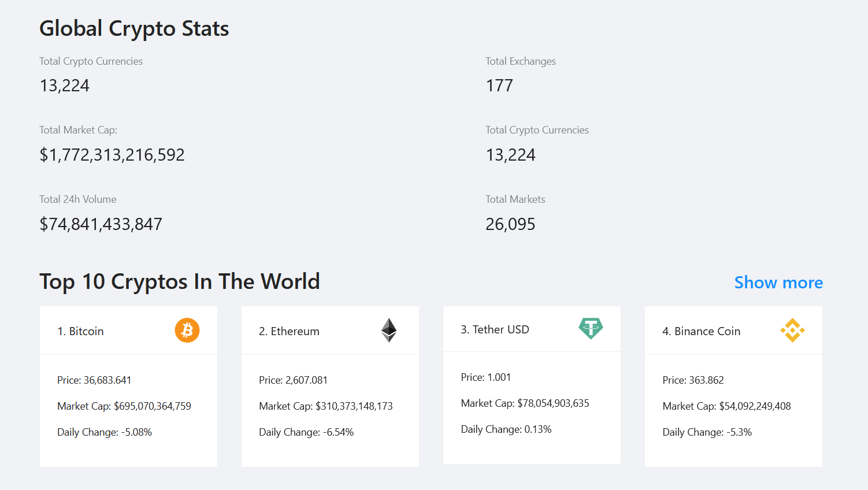Click the Total 24h Volume label
This screenshot has height=490, width=868.
point(78,199)
